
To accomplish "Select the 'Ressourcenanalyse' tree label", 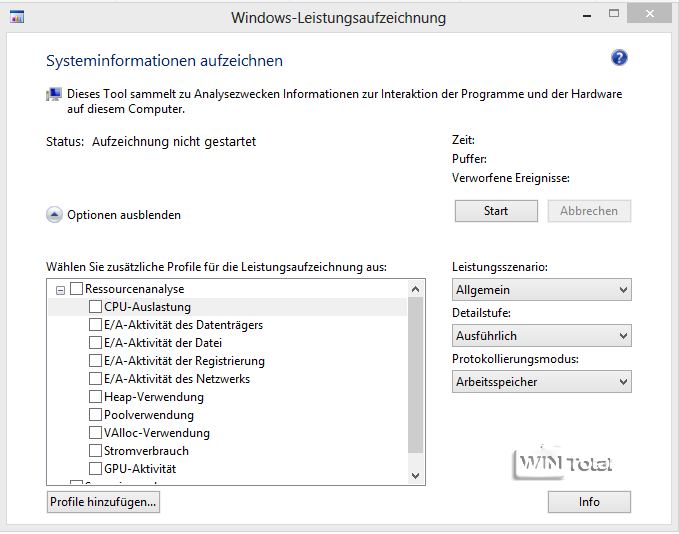I will click(135, 289).
